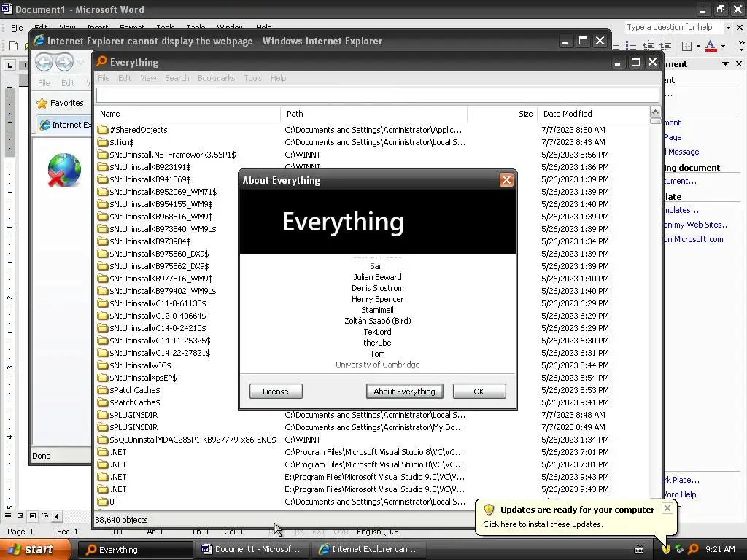Click Word's ruler tab selector button
Screen dimensions: 747x560
[x=9, y=65]
